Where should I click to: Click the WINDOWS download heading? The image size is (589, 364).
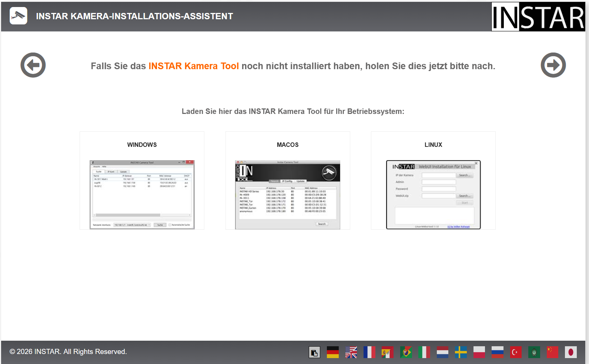tap(142, 145)
